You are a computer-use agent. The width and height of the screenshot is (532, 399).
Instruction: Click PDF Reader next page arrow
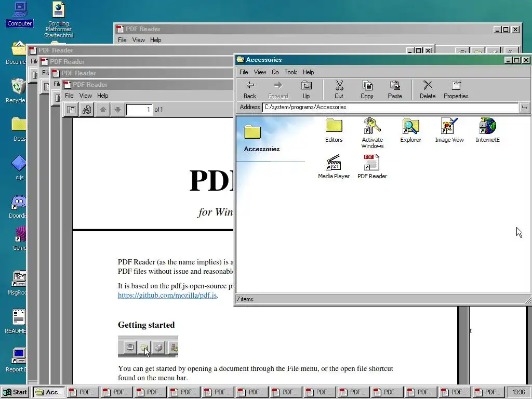pos(117,110)
